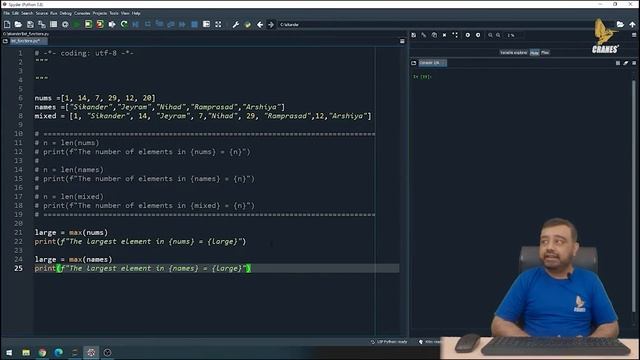
Task: Start debugging the file
Action: (x=136, y=24)
